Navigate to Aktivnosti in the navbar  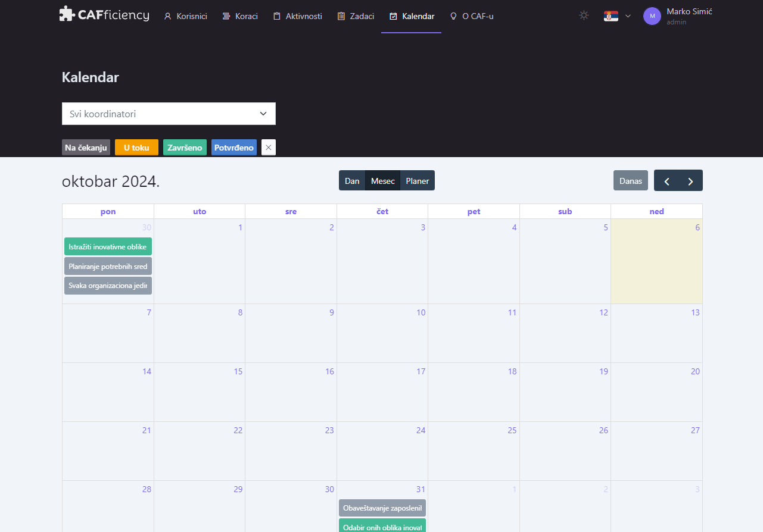(x=297, y=16)
